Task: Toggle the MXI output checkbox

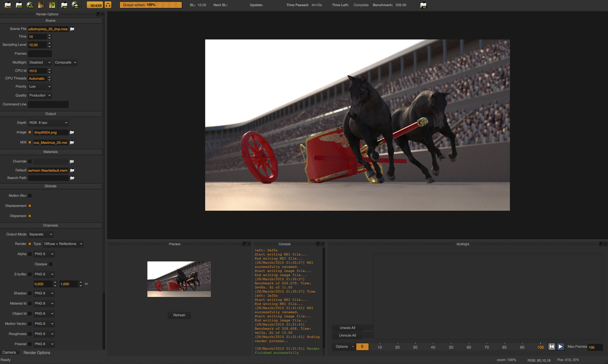Action: [30, 142]
